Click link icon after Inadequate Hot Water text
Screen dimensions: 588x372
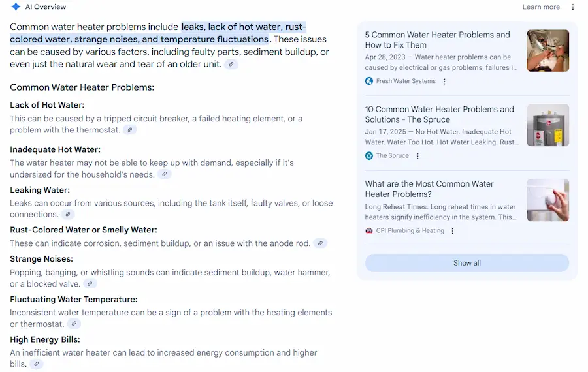165,174
